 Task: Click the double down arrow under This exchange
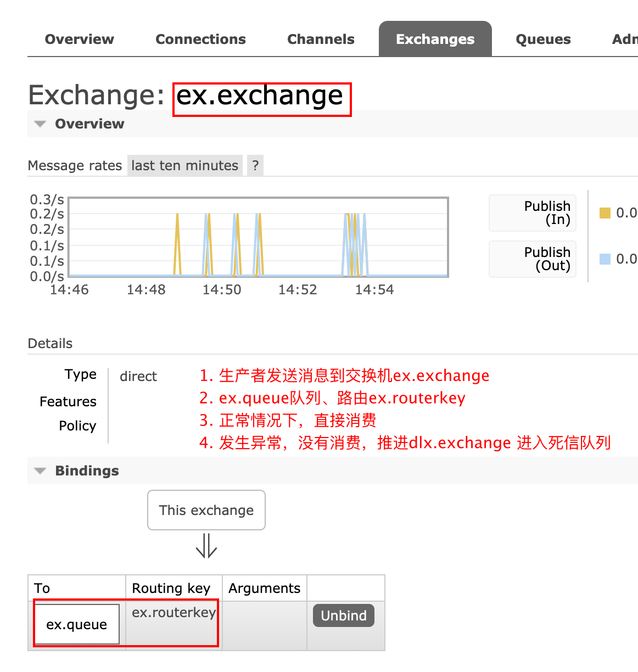click(x=206, y=546)
